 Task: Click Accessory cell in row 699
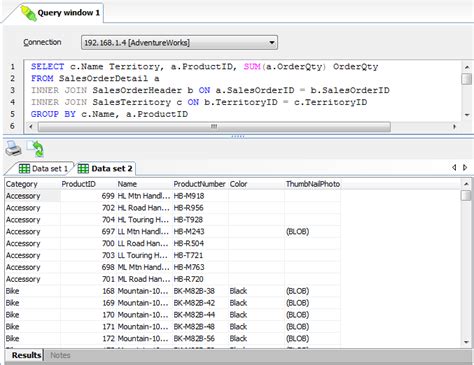33,196
